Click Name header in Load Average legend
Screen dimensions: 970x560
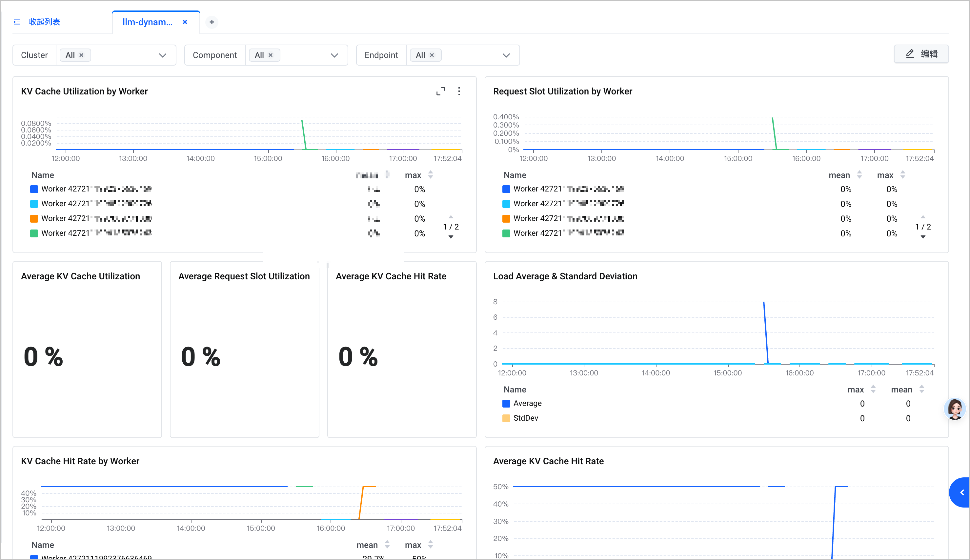[x=515, y=390]
